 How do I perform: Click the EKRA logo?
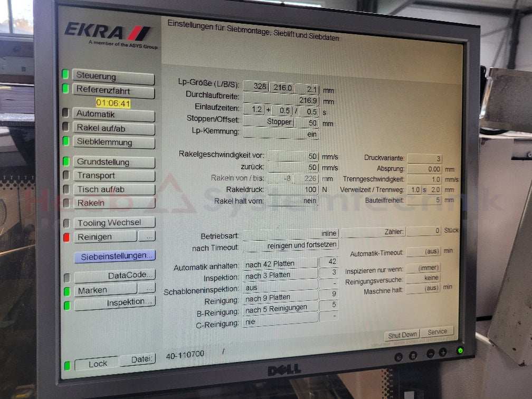pos(108,34)
